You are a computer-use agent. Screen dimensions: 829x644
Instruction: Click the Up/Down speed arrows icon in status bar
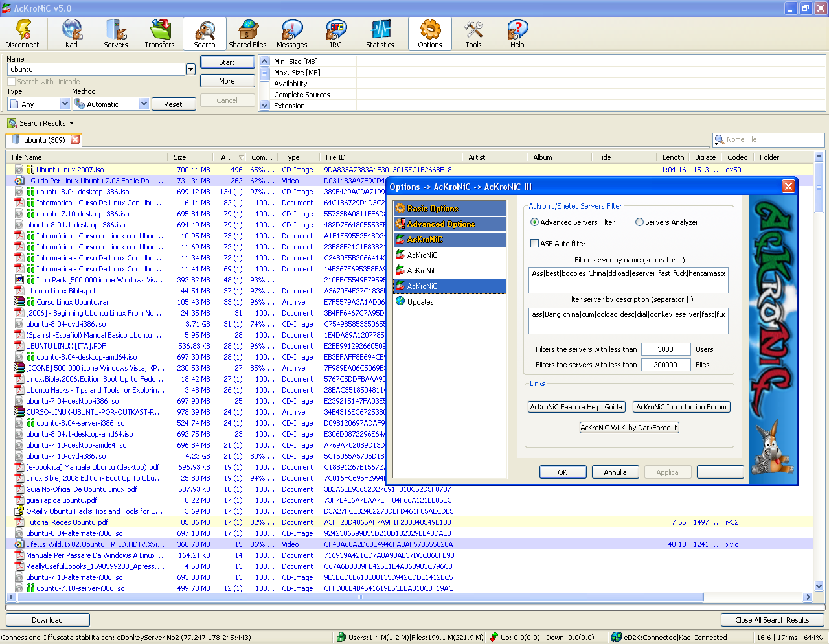pos(494,638)
